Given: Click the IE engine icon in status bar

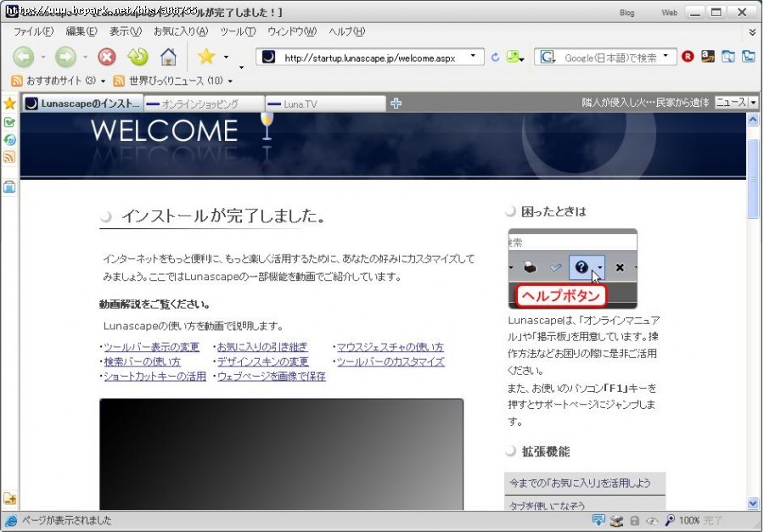Looking at the screenshot, I should click(x=10, y=521).
